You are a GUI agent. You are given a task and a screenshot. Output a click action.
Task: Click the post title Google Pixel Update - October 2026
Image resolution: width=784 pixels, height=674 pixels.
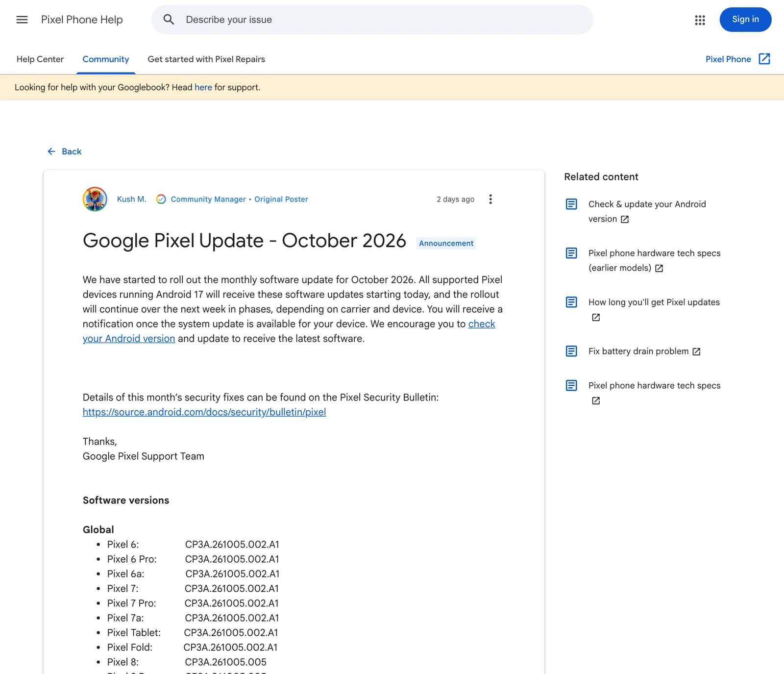(x=245, y=241)
